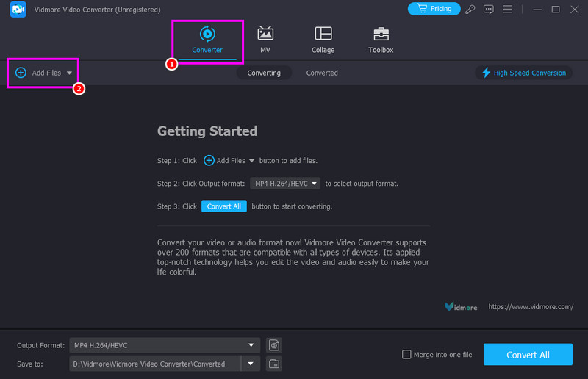
Task: Click the Vidmore brand logo near the link
Action: (x=461, y=306)
